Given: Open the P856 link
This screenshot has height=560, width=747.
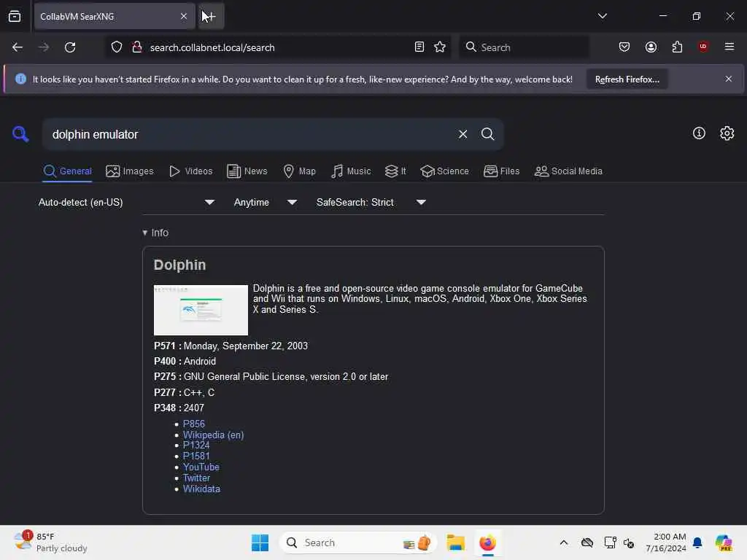Looking at the screenshot, I should (x=193, y=424).
